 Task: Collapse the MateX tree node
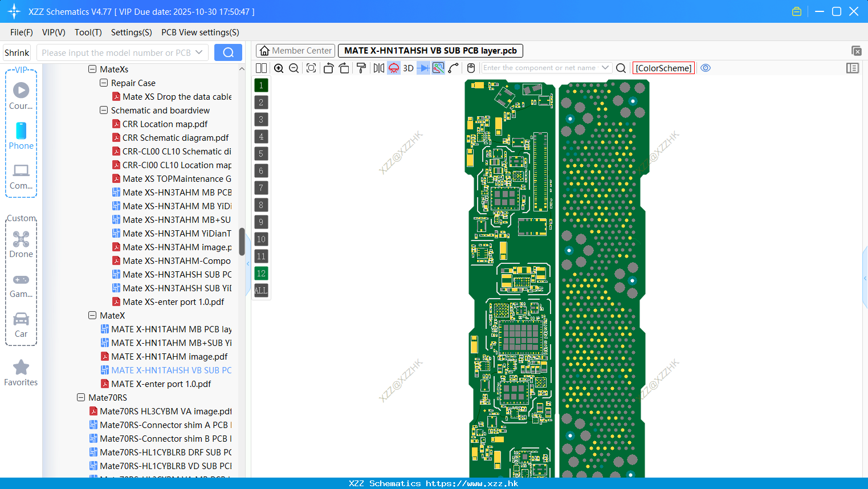[92, 315]
